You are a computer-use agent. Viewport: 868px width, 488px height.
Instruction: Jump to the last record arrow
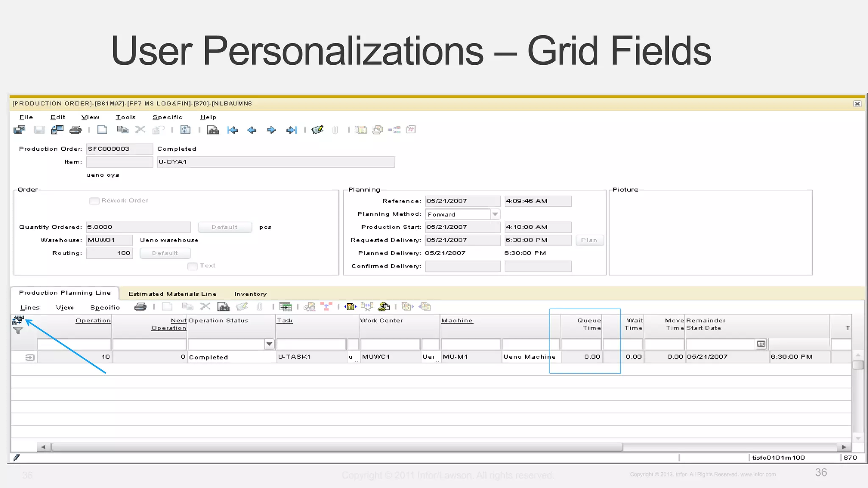292,130
